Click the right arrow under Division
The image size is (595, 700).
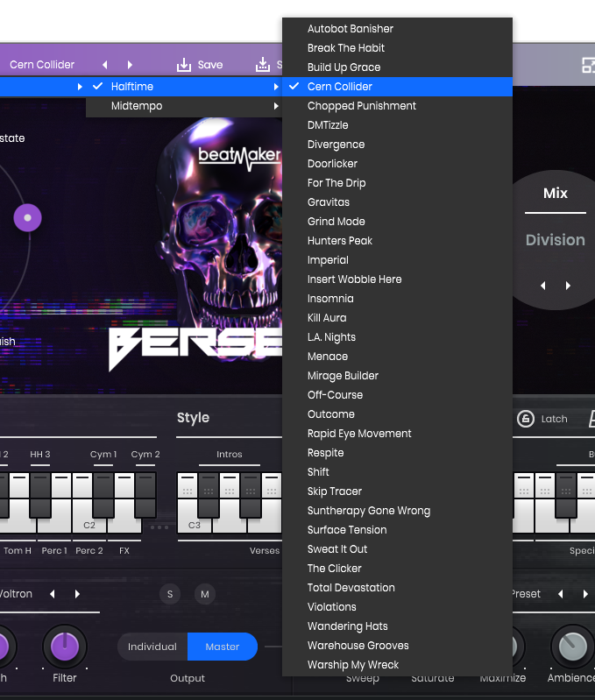pyautogui.click(x=568, y=286)
